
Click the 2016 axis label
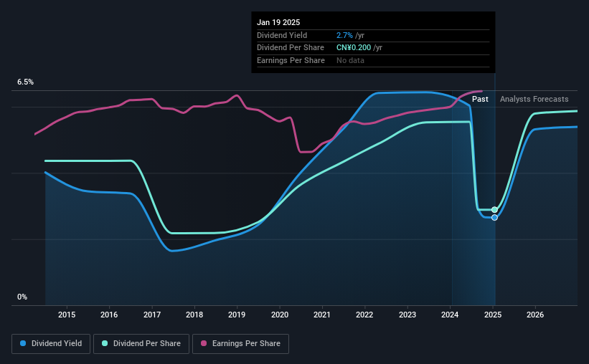[x=109, y=315]
